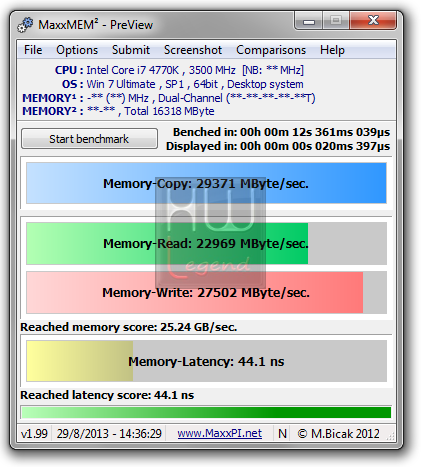Image resolution: width=421 pixels, height=467 pixels.
Task: Click the disabled maximize button
Action: (x=336, y=21)
